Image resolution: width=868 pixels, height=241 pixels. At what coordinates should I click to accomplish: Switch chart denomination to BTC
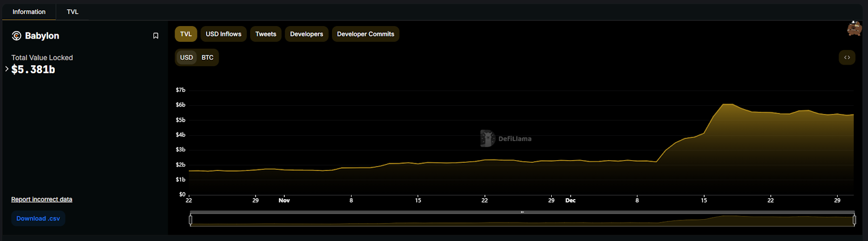207,58
